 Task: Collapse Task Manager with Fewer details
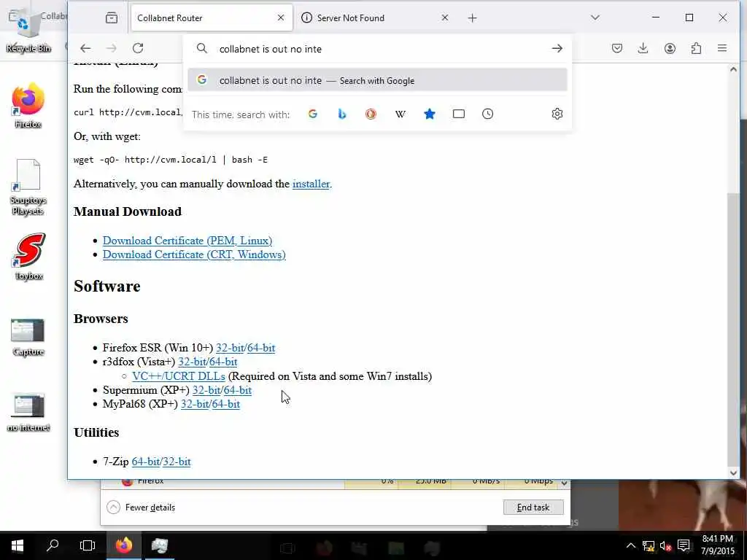[141, 507]
